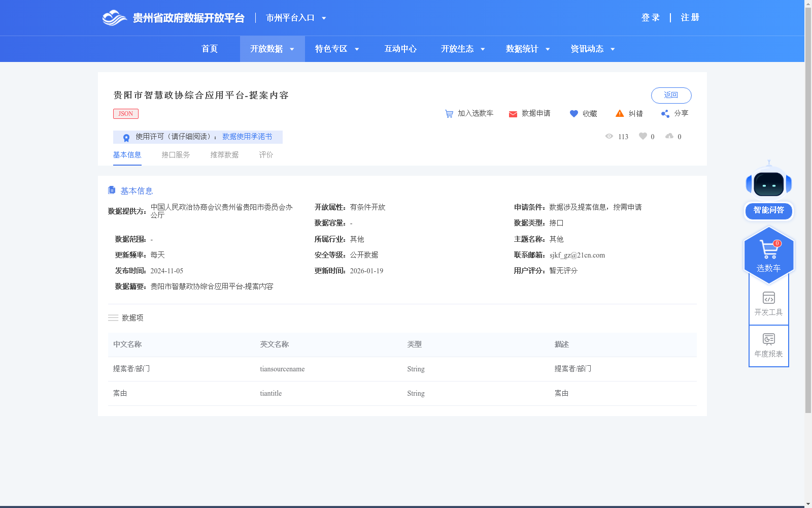Screen dimensions: 812x508
Task: Click the 数据申请 text
Action: click(x=536, y=113)
